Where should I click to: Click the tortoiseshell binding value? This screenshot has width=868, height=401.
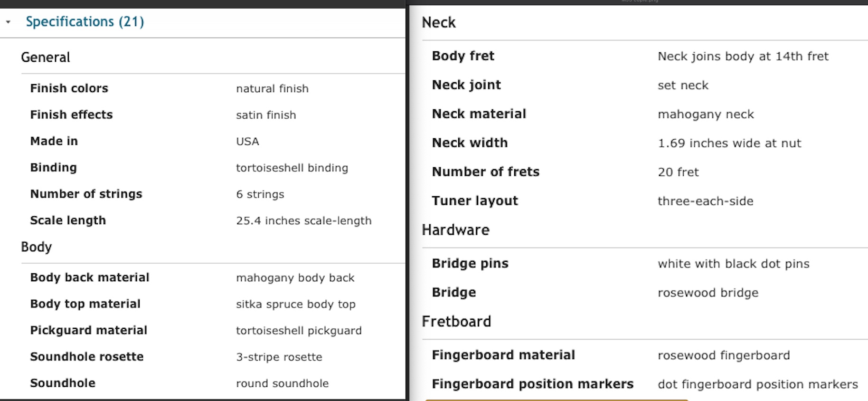[292, 168]
